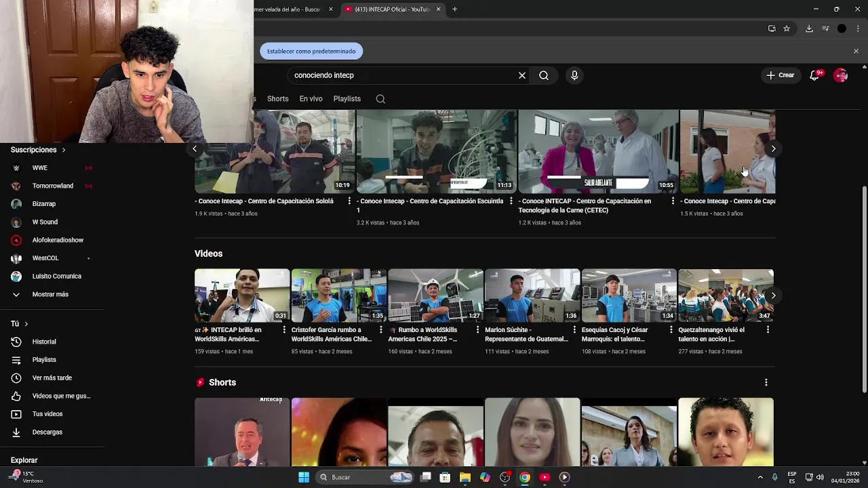Open options menu for Centro de Capacitación Sololá video
The width and height of the screenshot is (868, 488).
[x=349, y=201]
